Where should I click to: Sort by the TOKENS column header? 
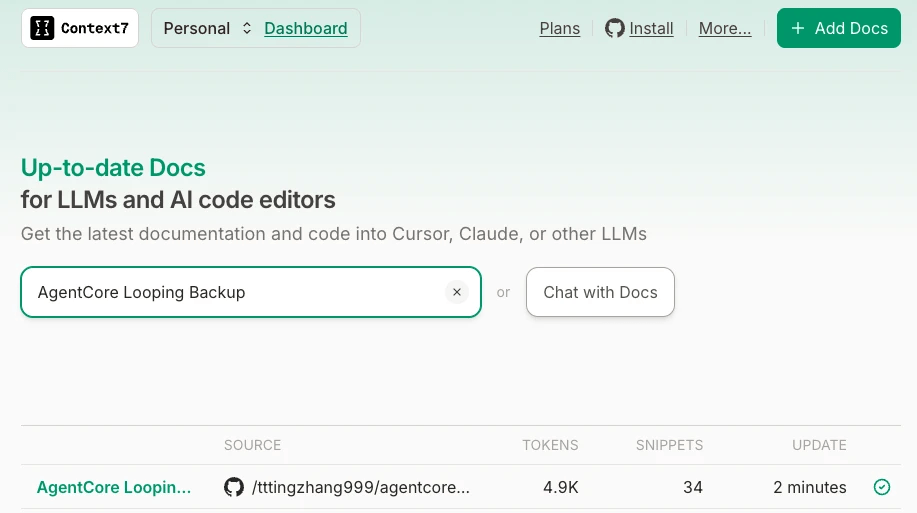click(550, 445)
